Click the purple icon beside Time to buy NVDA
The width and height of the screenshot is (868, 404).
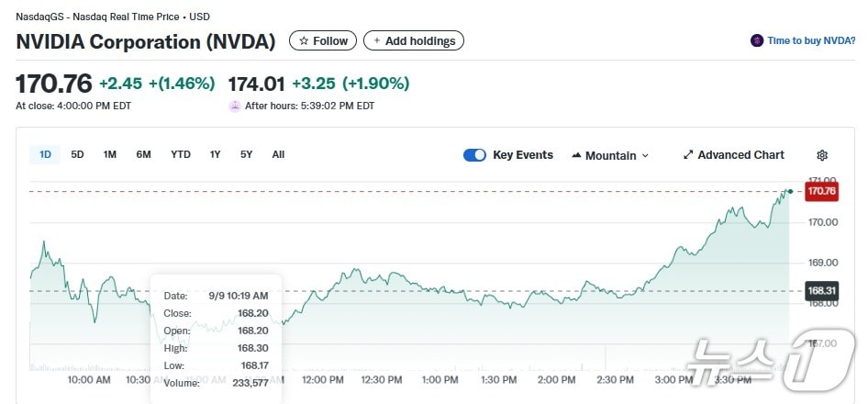tap(757, 40)
